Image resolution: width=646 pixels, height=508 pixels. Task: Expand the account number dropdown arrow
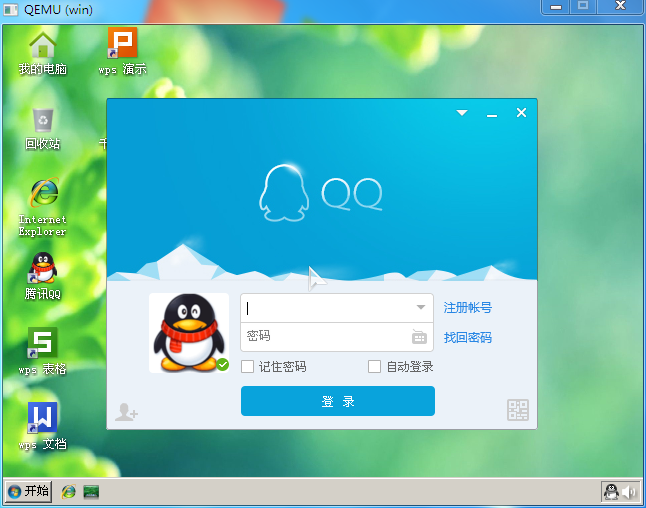pos(421,307)
